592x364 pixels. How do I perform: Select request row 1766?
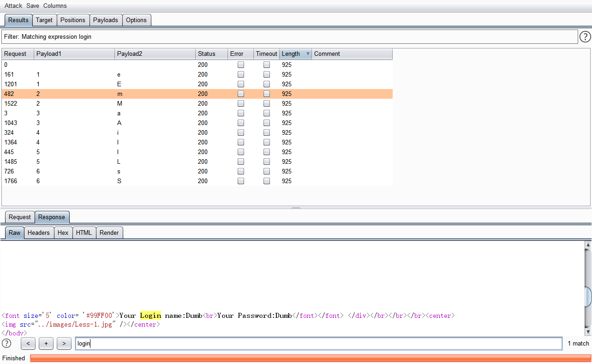click(197, 181)
